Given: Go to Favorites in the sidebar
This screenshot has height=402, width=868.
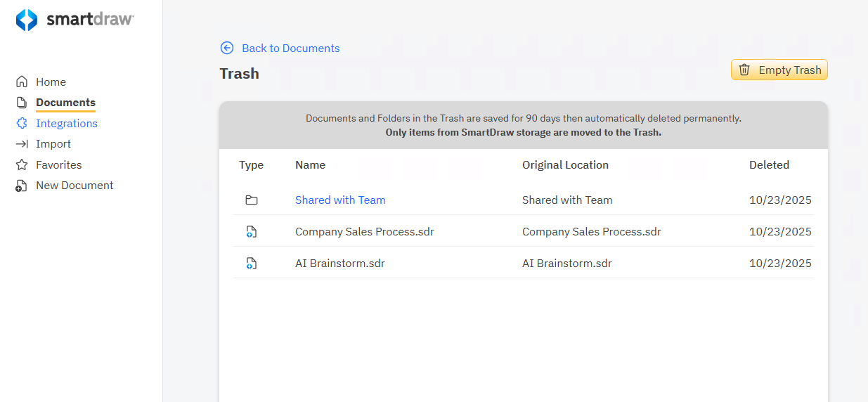Looking at the screenshot, I should coord(59,164).
